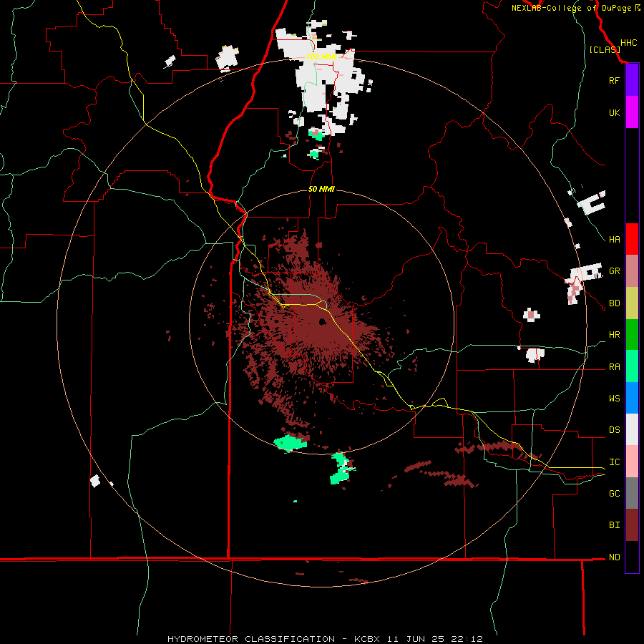Click the GR legend label

614,271
